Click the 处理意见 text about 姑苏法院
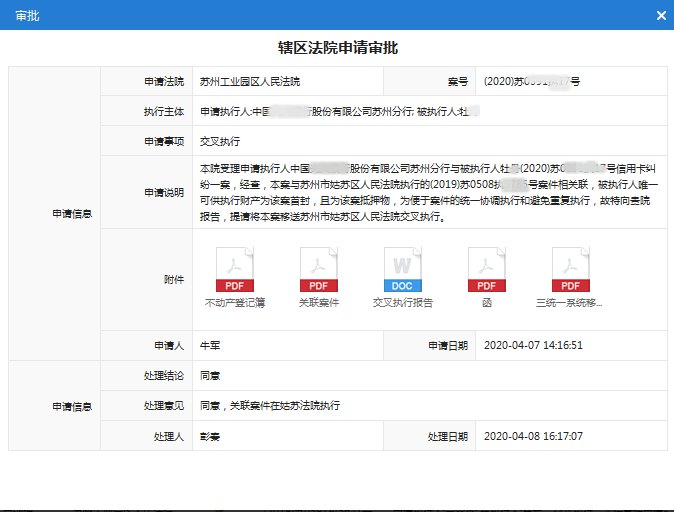 [x=270, y=405]
